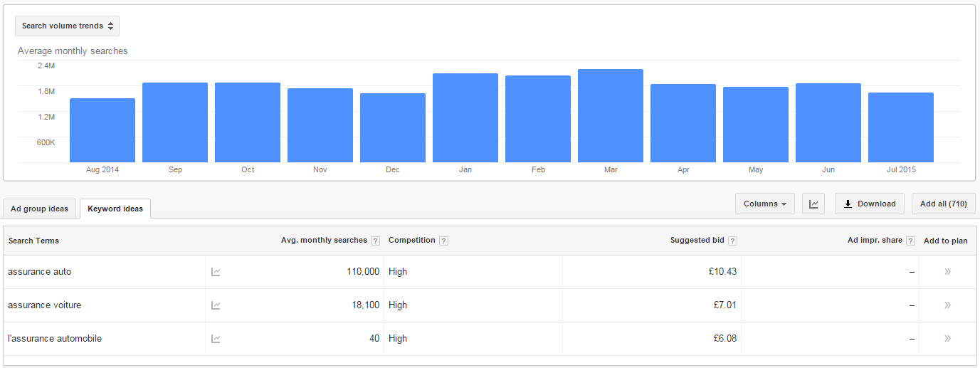Click the Jun bar in chart

point(828,123)
